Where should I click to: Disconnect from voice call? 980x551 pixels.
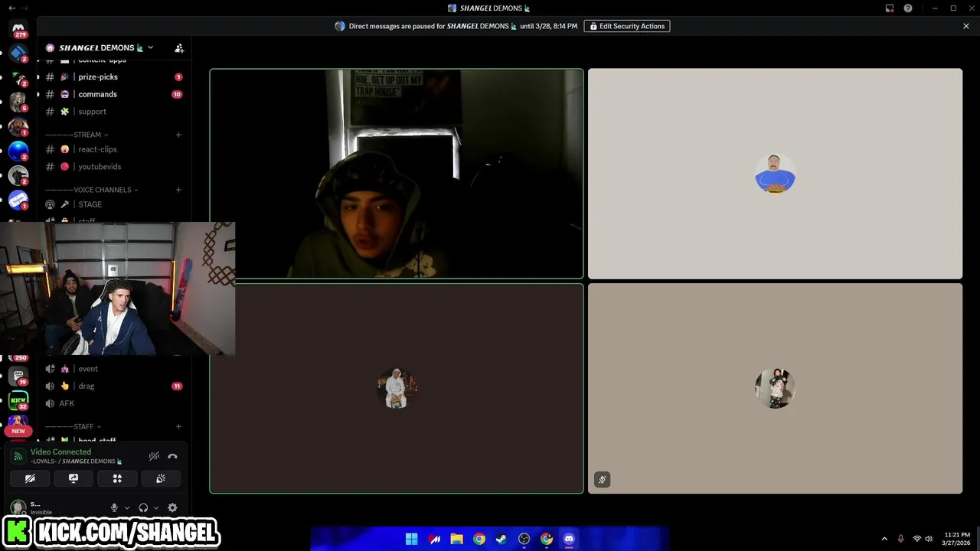coord(172,456)
